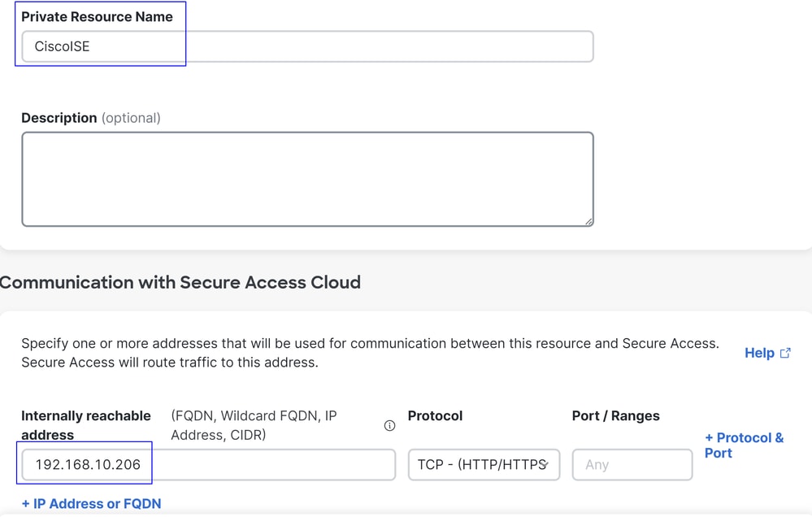This screenshot has width=812, height=517.
Task: Open the Protocol dropdown TCP - (HTTP/HTTPS)
Action: (x=484, y=465)
